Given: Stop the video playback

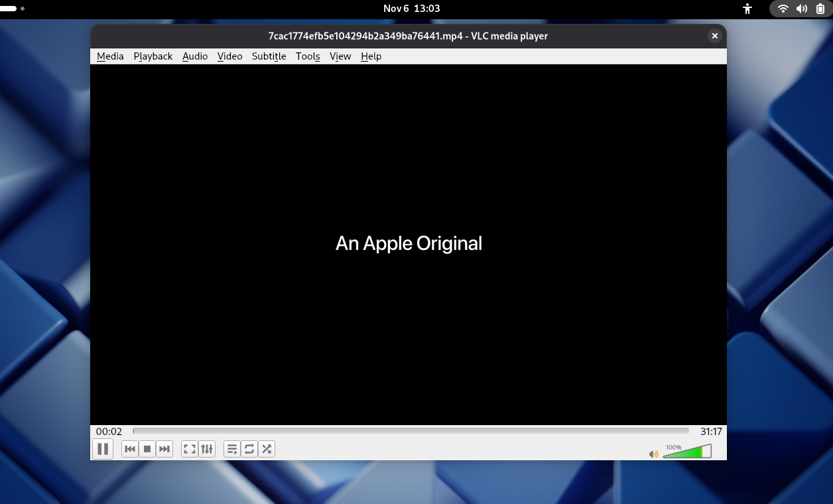Looking at the screenshot, I should [147, 449].
